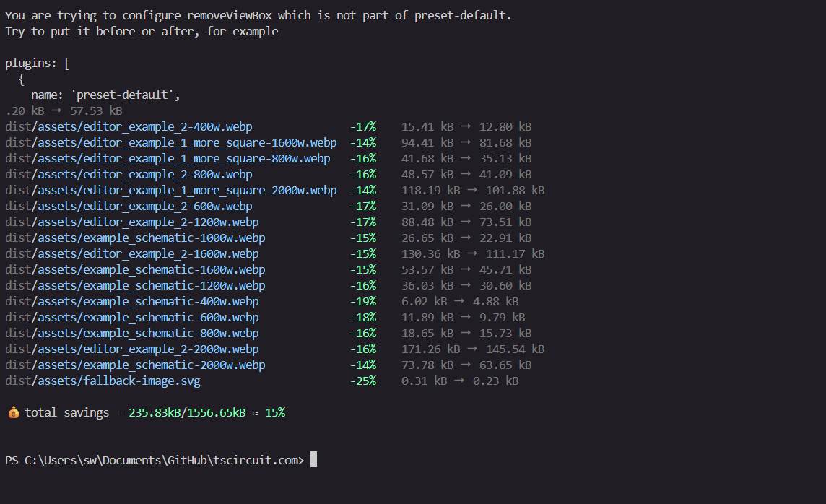The width and height of the screenshot is (826, 504).
Task: Click editor_example_2-2000w.webp file path
Action: (x=131, y=349)
